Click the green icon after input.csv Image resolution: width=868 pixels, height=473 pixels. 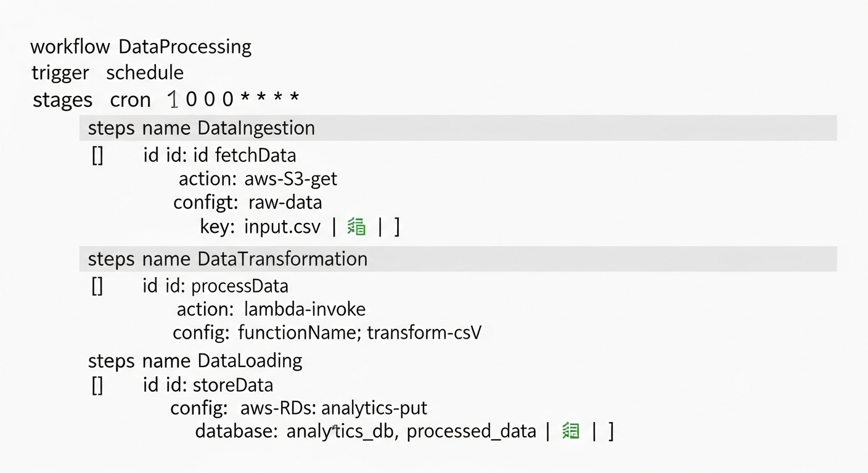point(356,227)
